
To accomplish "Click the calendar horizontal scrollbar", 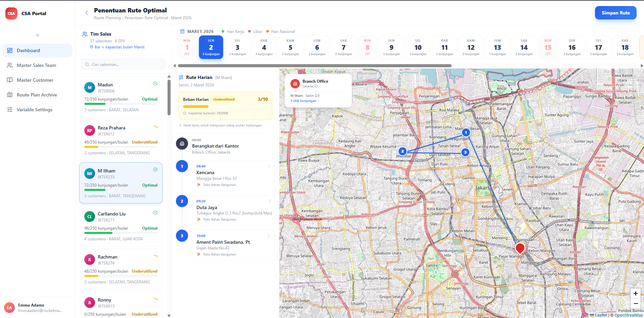I will [315, 66].
